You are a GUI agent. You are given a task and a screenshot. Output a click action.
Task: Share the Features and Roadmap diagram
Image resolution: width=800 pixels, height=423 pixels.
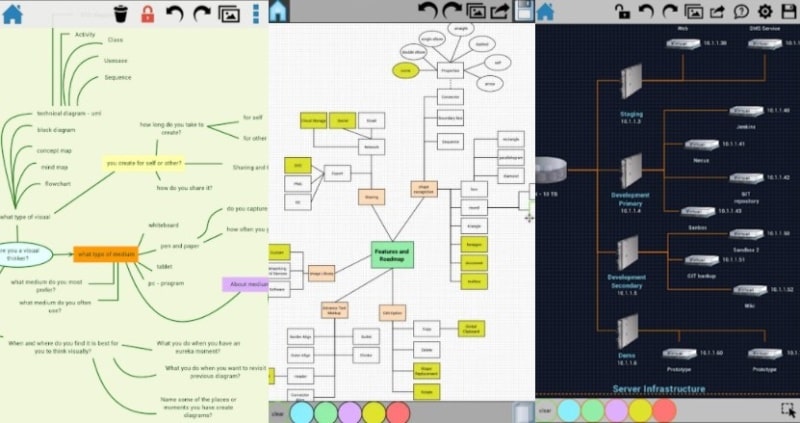pyautogui.click(x=500, y=11)
